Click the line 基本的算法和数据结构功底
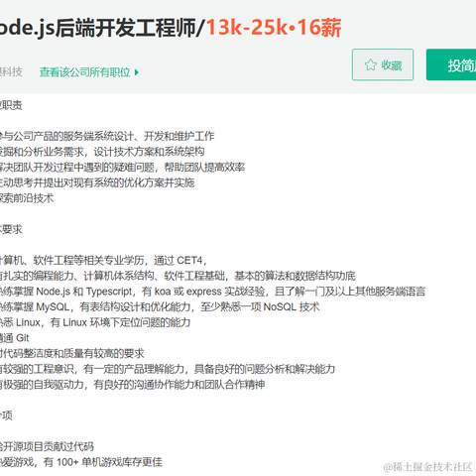 pos(178,276)
